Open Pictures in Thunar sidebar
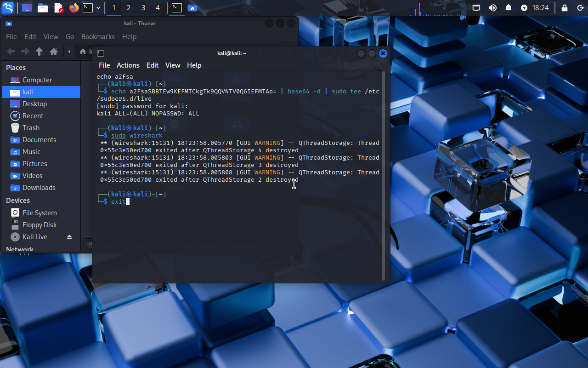The image size is (588, 368). click(x=41, y=164)
